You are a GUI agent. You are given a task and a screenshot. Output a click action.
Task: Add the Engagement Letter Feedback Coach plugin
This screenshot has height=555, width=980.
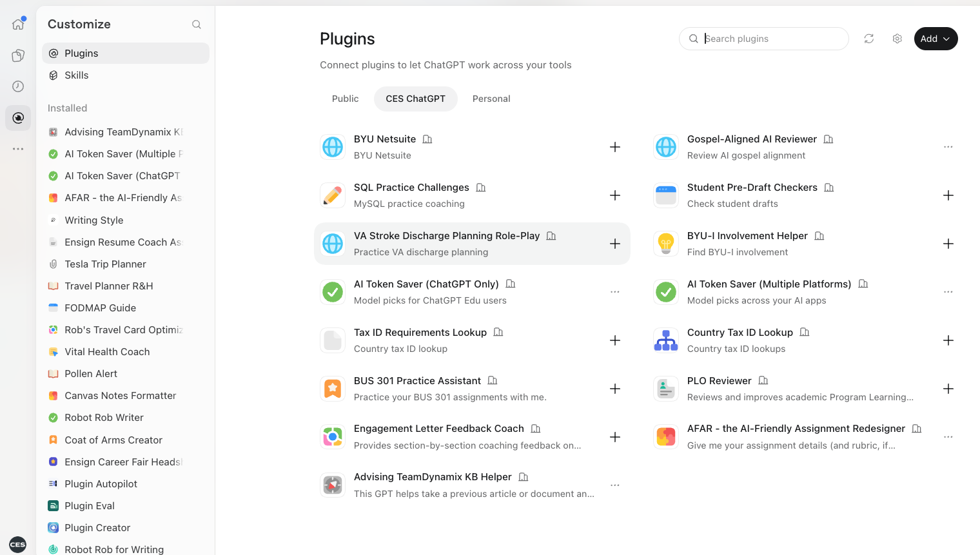[x=615, y=437]
